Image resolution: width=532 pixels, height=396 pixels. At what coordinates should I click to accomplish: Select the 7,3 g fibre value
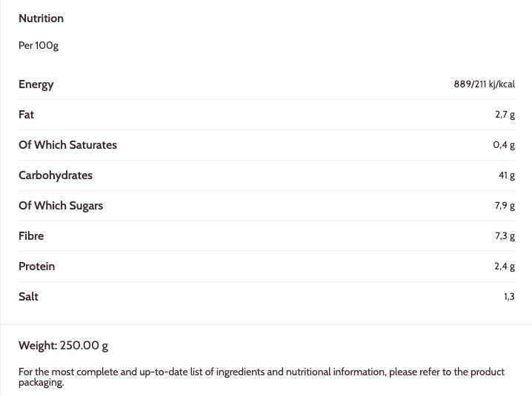click(505, 236)
